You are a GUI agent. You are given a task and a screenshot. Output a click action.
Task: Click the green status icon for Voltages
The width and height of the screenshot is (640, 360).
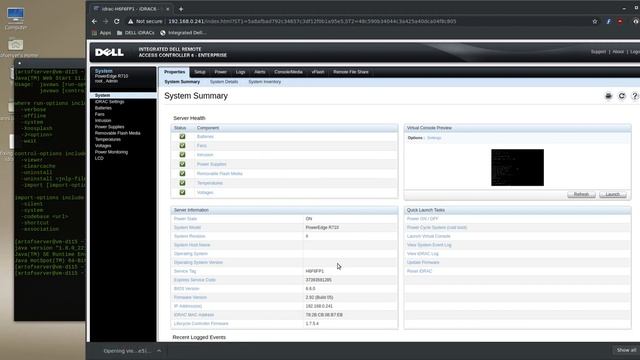click(x=182, y=192)
